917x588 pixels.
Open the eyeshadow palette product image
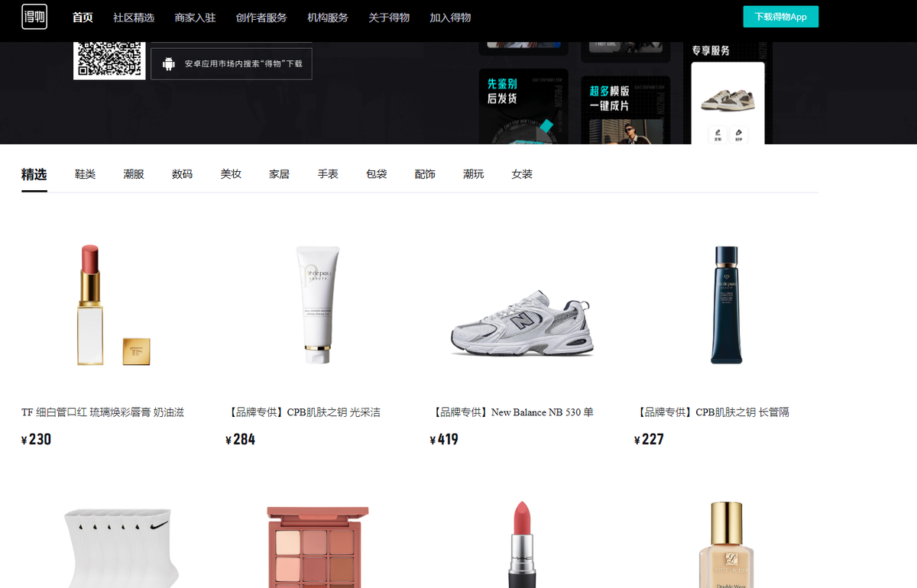click(317, 547)
